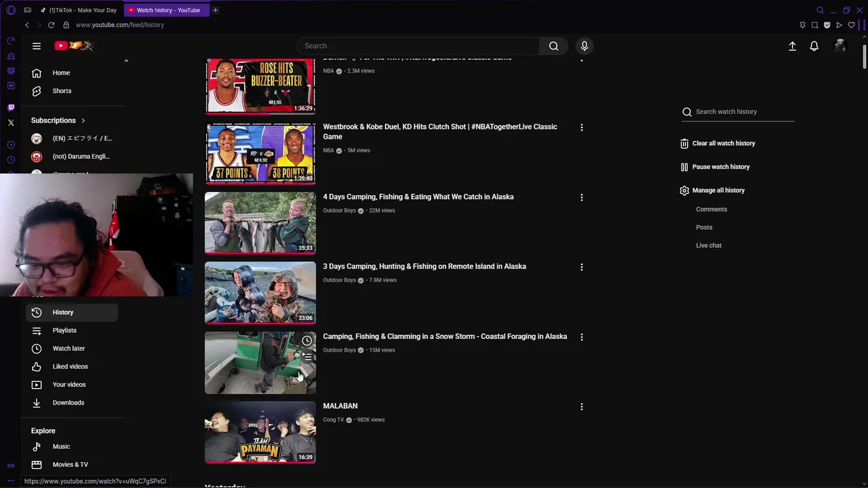The height and width of the screenshot is (488, 868).
Task: Open the Rose Hits Buzzer-Beater thumbnail
Action: (260, 85)
